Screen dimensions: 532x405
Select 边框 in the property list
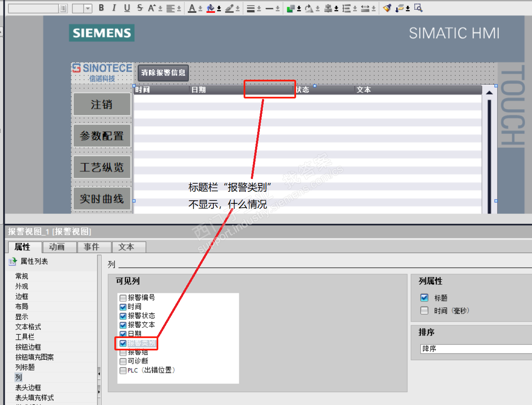22,296
